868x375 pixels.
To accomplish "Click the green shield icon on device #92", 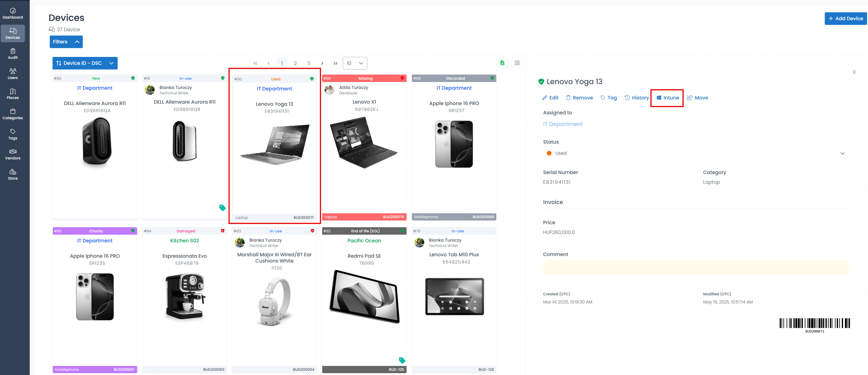I will coord(133,78).
